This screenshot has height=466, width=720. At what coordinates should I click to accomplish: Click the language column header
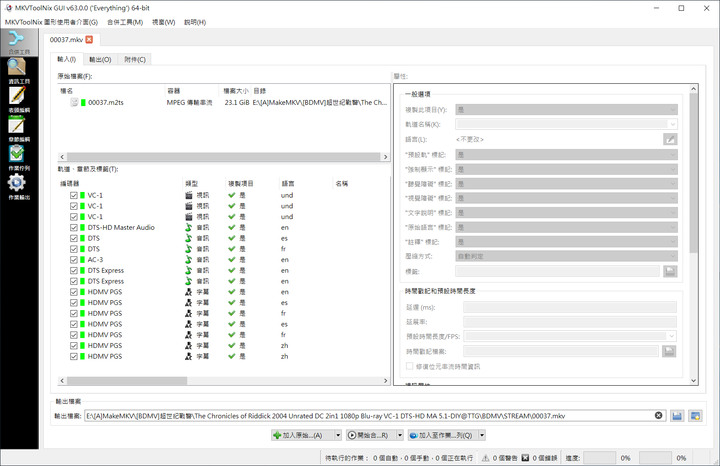click(305, 183)
